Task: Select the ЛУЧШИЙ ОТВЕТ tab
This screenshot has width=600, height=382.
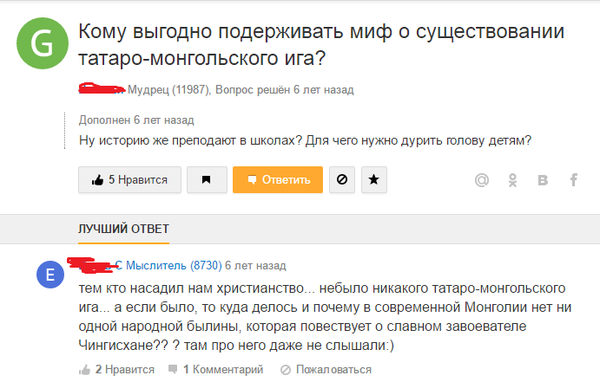Action: (x=124, y=229)
